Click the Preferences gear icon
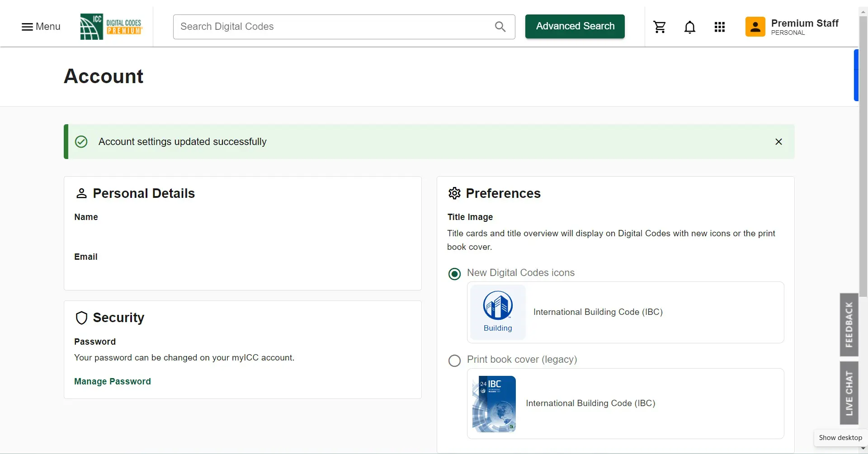The width and height of the screenshot is (868, 454). [x=454, y=193]
